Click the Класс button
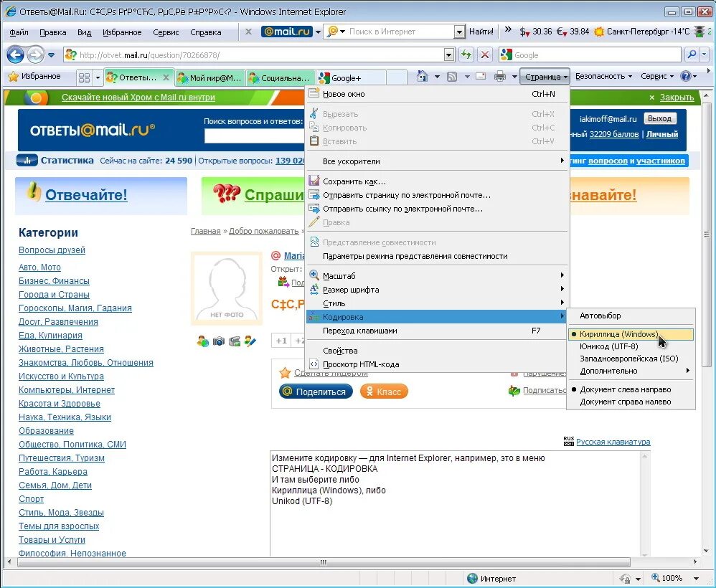This screenshot has height=588, width=716. pyautogui.click(x=384, y=392)
